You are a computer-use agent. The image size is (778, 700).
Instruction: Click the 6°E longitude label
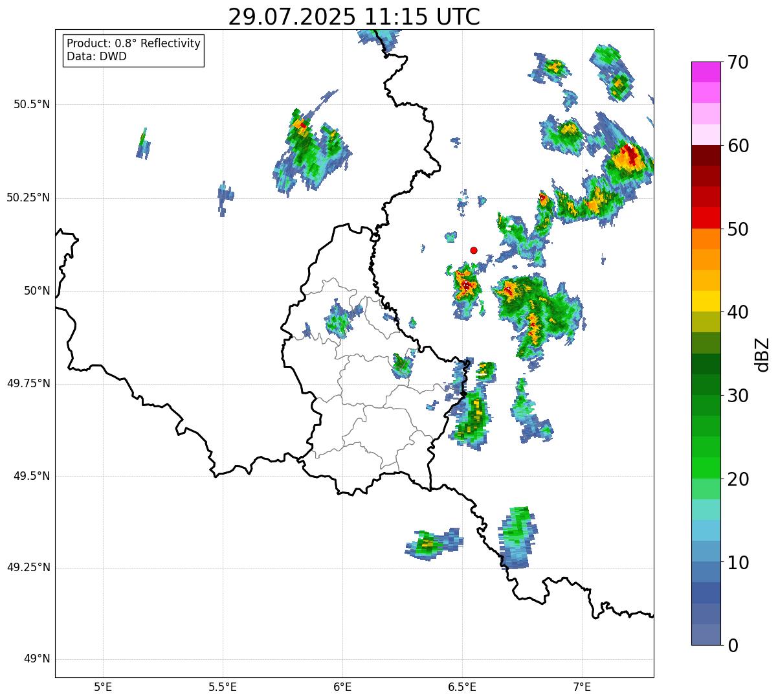[x=342, y=687]
